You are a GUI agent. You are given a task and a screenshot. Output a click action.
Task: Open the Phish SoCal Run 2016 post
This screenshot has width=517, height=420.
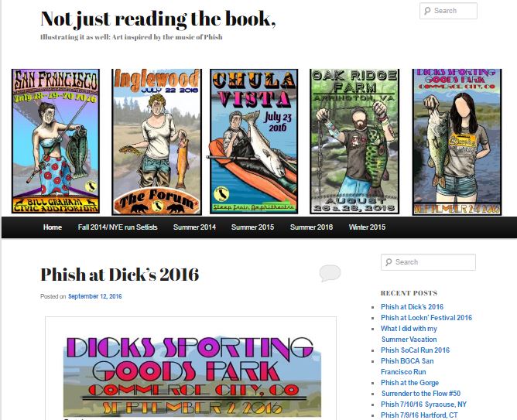pyautogui.click(x=415, y=350)
